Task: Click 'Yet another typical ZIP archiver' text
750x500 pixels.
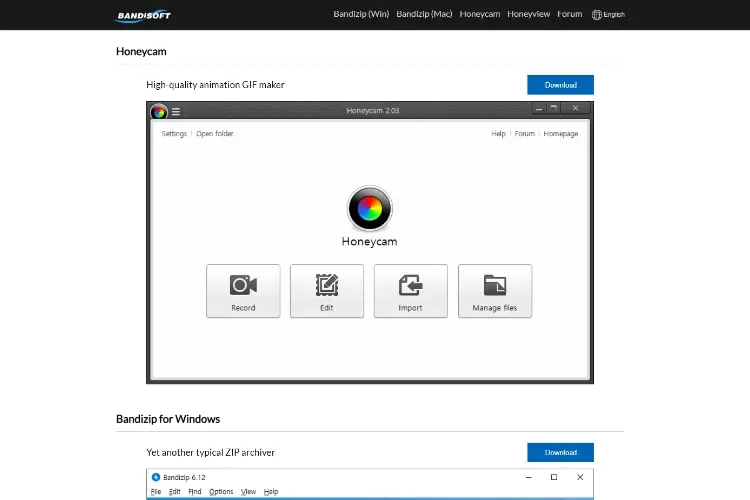Action: pyautogui.click(x=210, y=452)
